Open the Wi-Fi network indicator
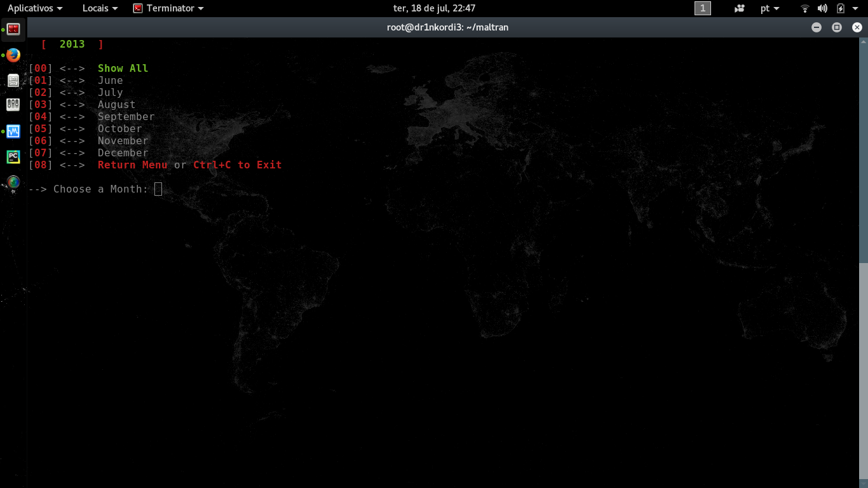This screenshot has height=488, width=868. (805, 8)
